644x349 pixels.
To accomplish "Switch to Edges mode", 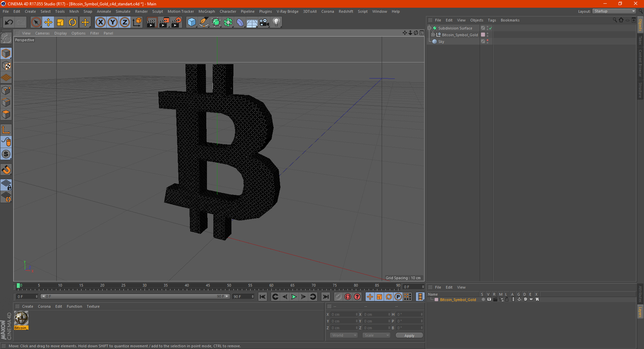I will click(x=6, y=102).
